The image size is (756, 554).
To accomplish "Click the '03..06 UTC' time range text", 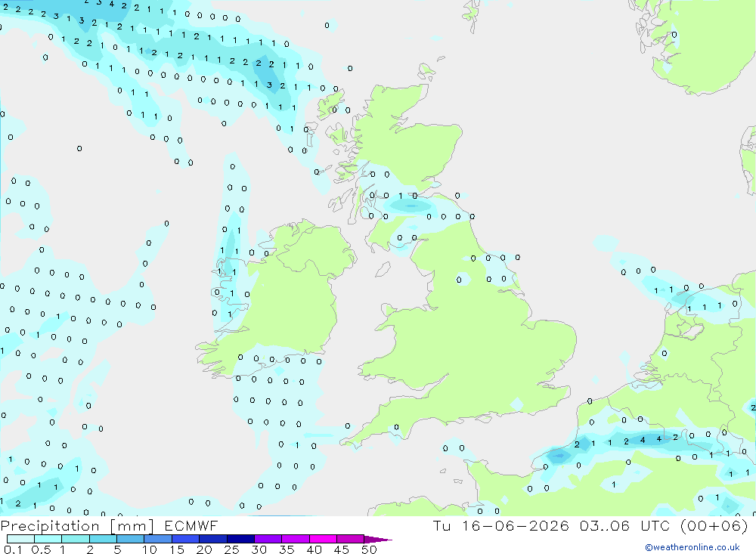I will click(x=625, y=525).
